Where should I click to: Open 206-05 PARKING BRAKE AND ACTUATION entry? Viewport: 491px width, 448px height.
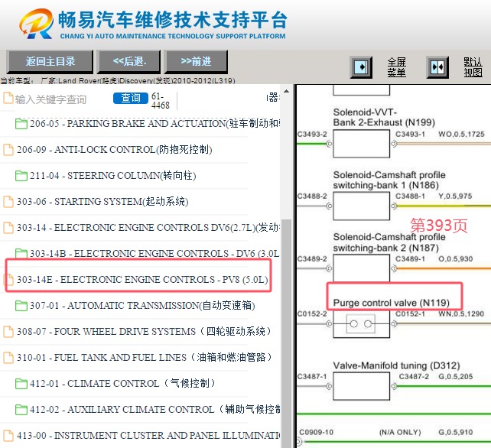(x=154, y=124)
